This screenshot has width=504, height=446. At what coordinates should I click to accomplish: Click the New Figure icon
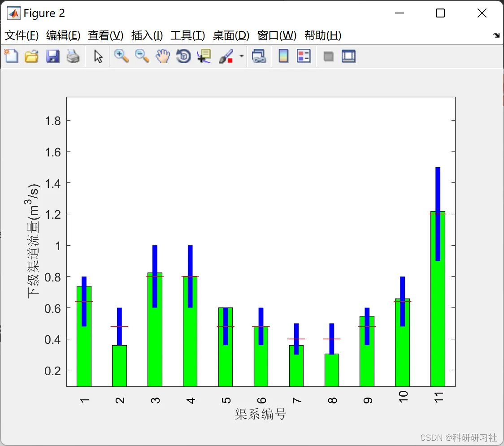pos(11,56)
